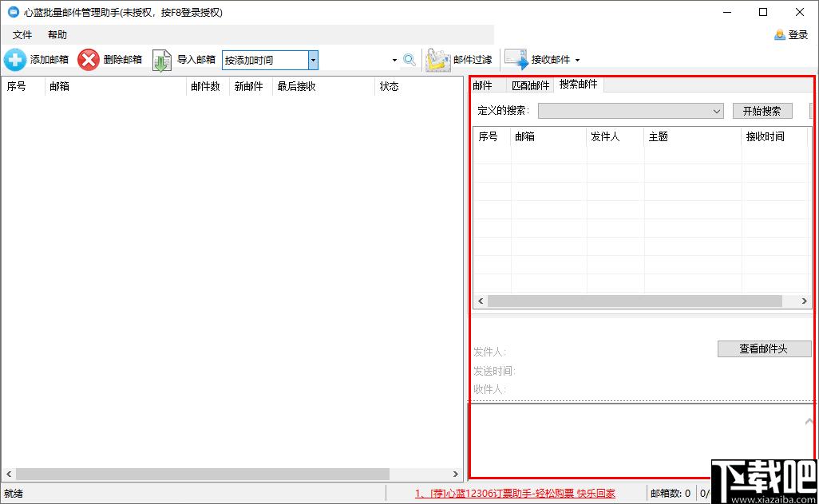The image size is (819, 504).
Task: Click the 添加邮箱 label
Action: pos(49,60)
